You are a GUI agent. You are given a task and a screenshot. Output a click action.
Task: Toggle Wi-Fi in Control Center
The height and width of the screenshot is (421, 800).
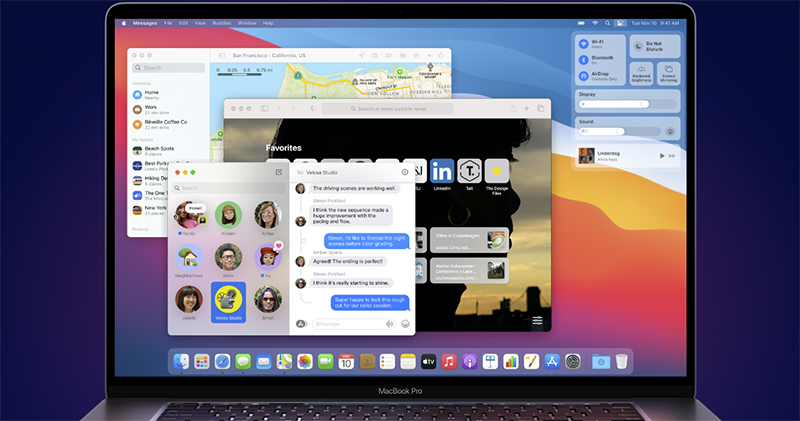[585, 44]
